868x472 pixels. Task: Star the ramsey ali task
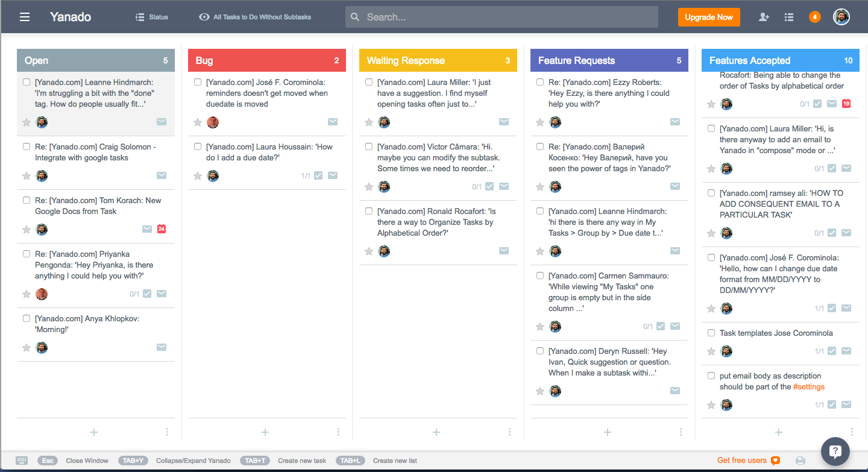point(711,233)
